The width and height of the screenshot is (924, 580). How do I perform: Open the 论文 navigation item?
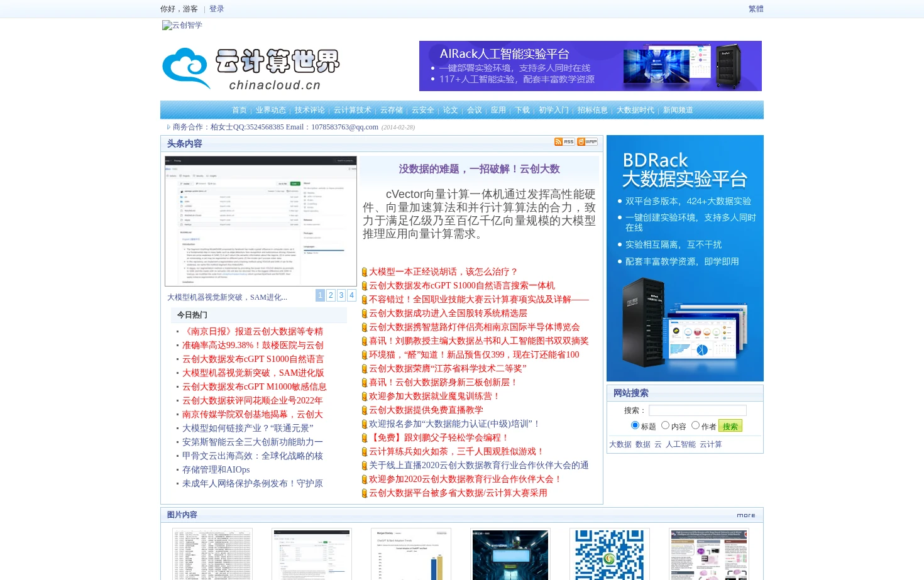(x=451, y=110)
